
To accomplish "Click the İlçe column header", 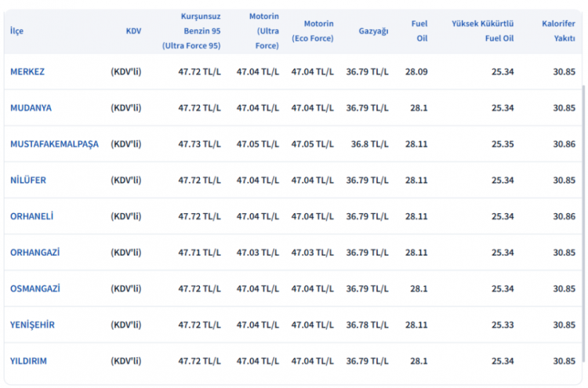I will (x=16, y=31).
